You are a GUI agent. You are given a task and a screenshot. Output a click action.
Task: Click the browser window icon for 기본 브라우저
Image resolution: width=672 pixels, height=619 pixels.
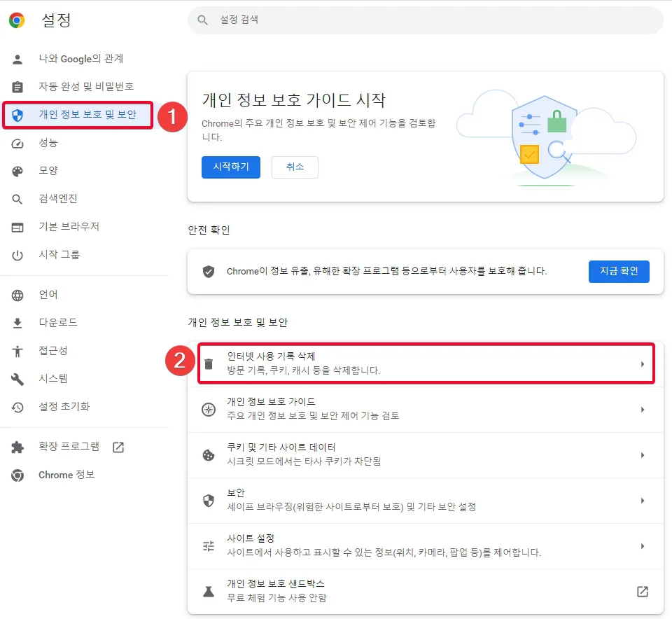point(17,227)
